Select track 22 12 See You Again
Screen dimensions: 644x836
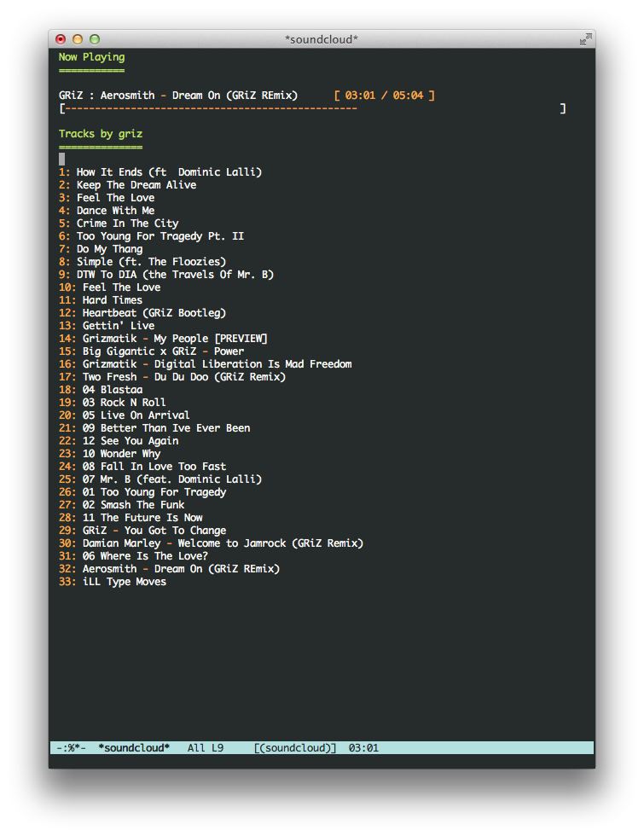pyautogui.click(x=119, y=441)
